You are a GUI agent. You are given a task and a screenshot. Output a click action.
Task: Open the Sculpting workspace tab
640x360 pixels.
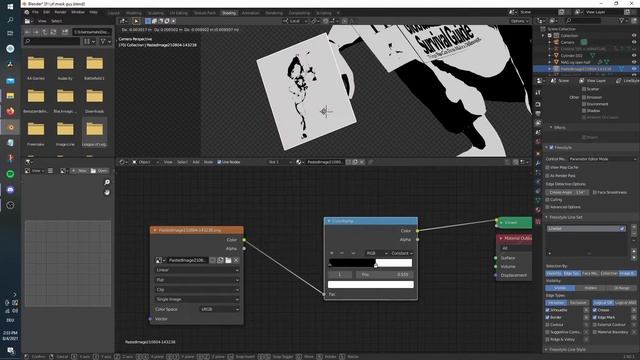[156, 13]
